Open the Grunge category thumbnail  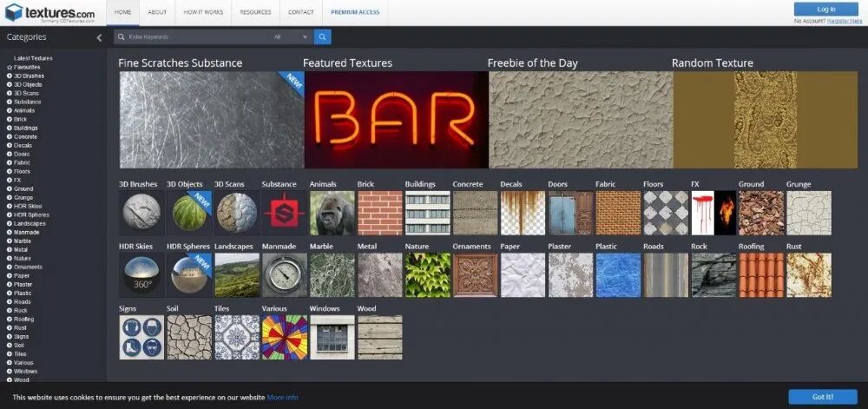point(809,213)
